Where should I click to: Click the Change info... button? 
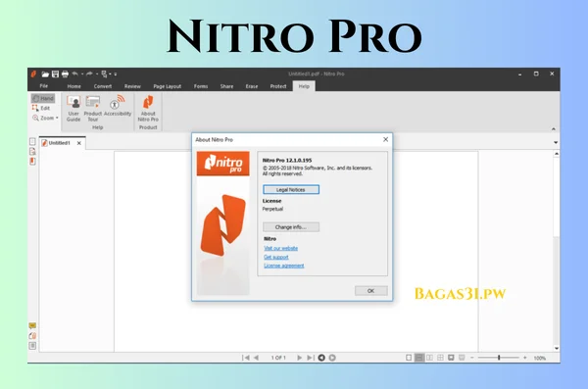(291, 227)
